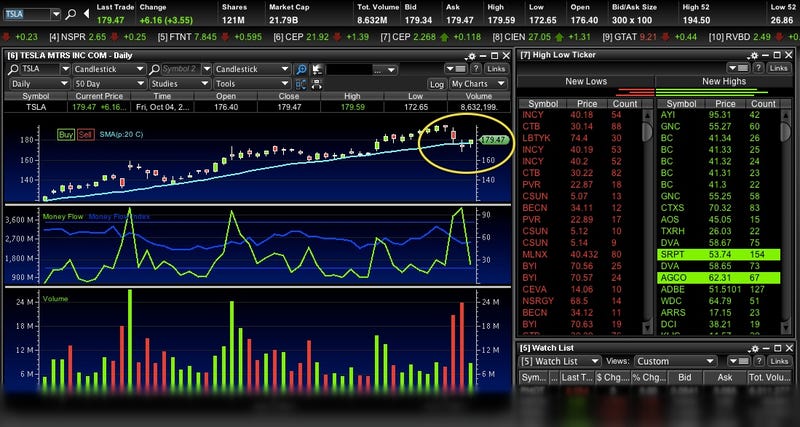
Task: Click the 179.47 price label on chart axis
Action: [495, 139]
